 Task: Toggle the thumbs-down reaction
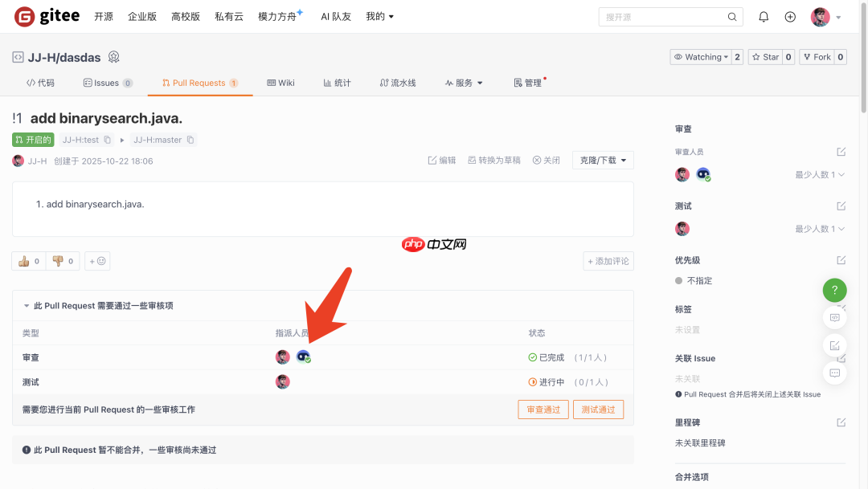click(x=63, y=260)
